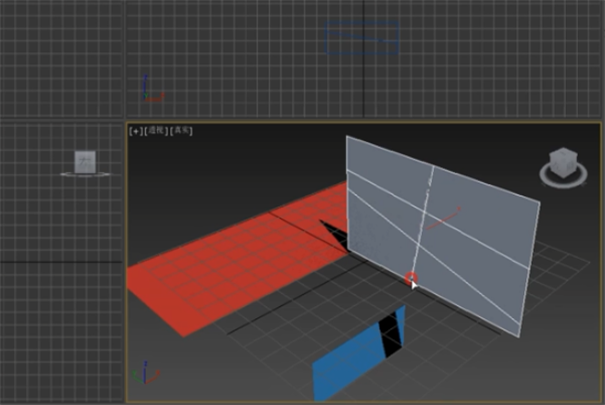605x405 pixels.
Task: Click the ViewCube in the perspective viewport
Action: tap(563, 163)
